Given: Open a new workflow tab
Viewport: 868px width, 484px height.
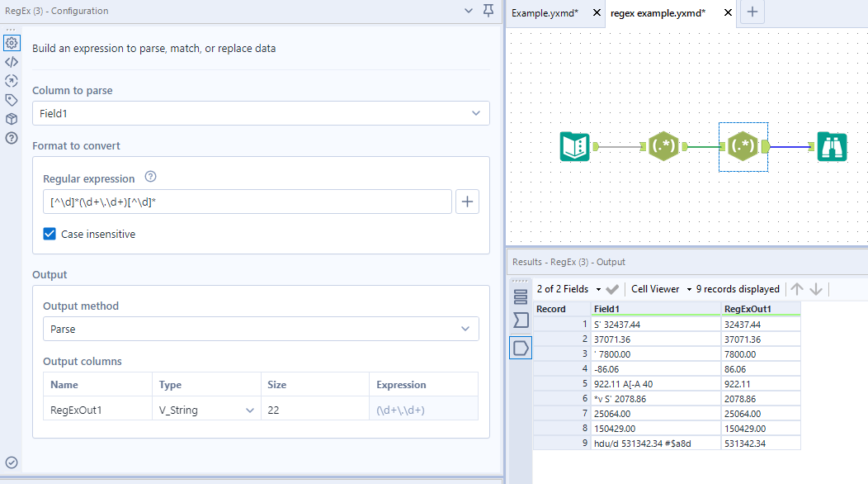Looking at the screenshot, I should pyautogui.click(x=752, y=12).
